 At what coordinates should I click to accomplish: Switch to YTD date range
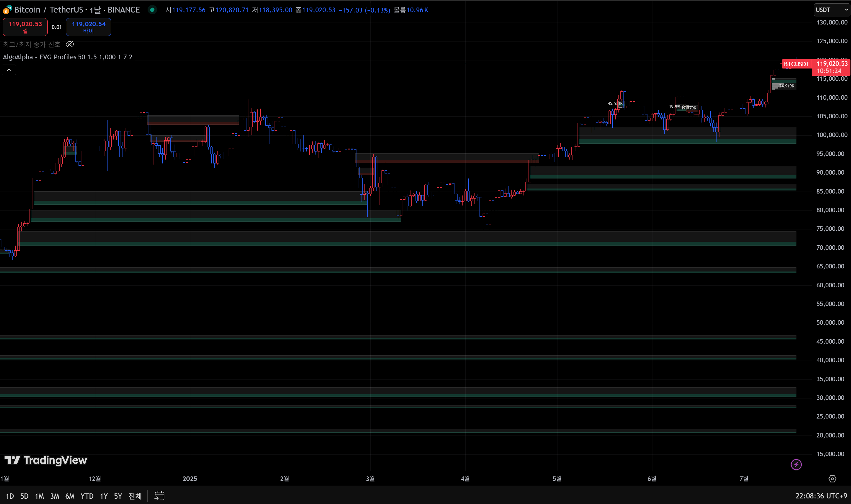click(87, 496)
